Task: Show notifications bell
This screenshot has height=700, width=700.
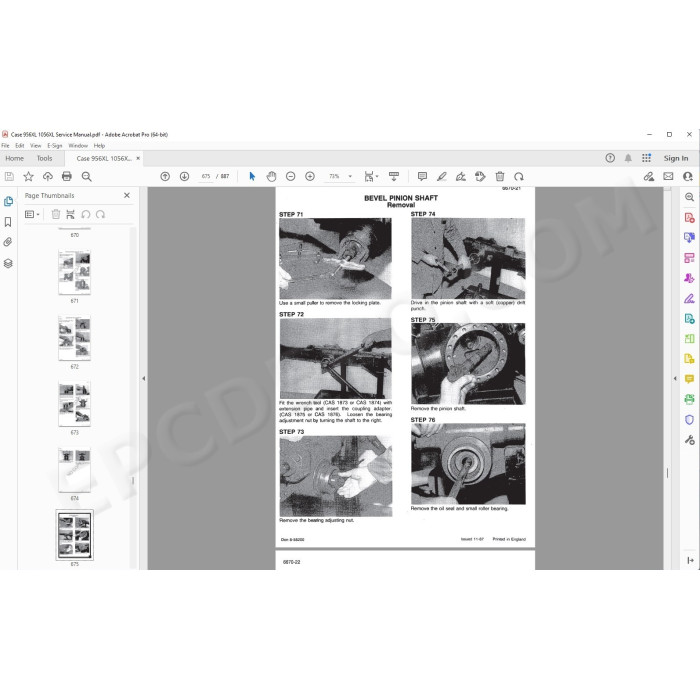Action: [x=628, y=158]
